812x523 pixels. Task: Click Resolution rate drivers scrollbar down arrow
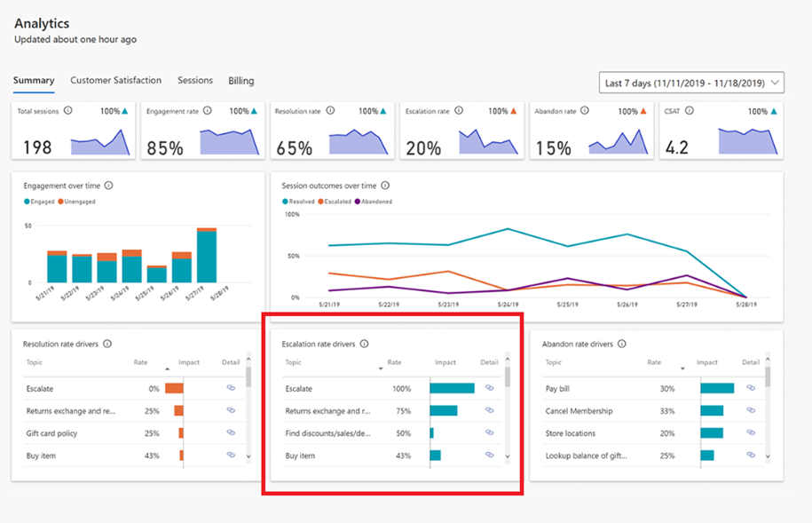pos(248,456)
